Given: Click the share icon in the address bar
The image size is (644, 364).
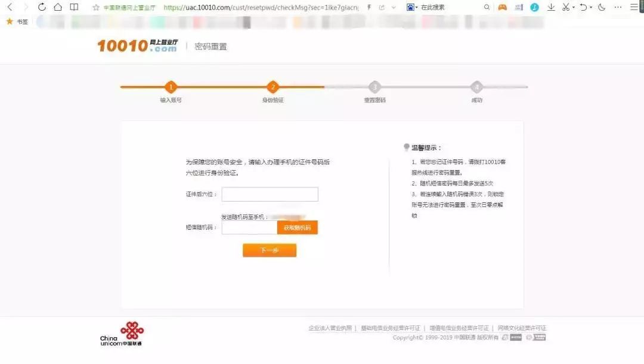Looking at the screenshot, I should coord(382,7).
